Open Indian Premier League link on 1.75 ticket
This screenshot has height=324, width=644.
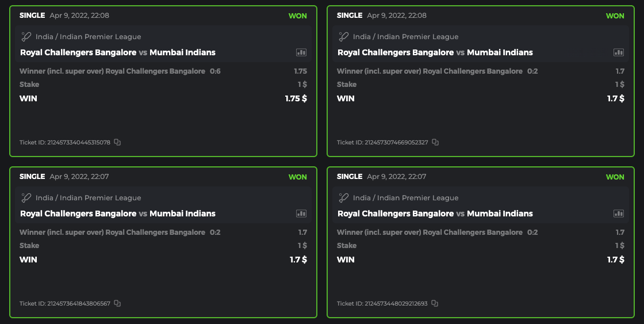pyautogui.click(x=88, y=37)
